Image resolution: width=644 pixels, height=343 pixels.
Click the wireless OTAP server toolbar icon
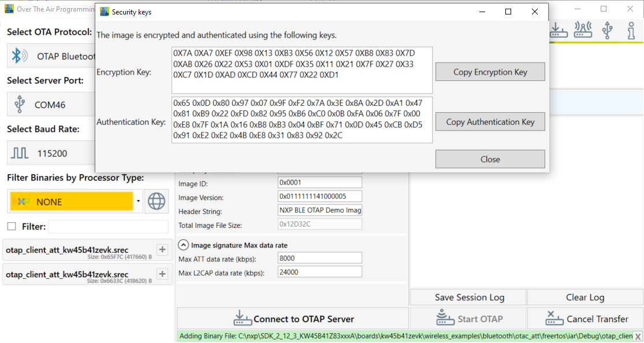pos(583,29)
